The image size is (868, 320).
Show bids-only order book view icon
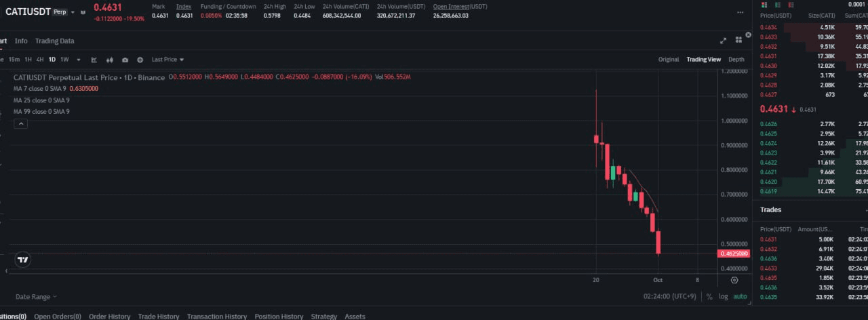pyautogui.click(x=776, y=4)
